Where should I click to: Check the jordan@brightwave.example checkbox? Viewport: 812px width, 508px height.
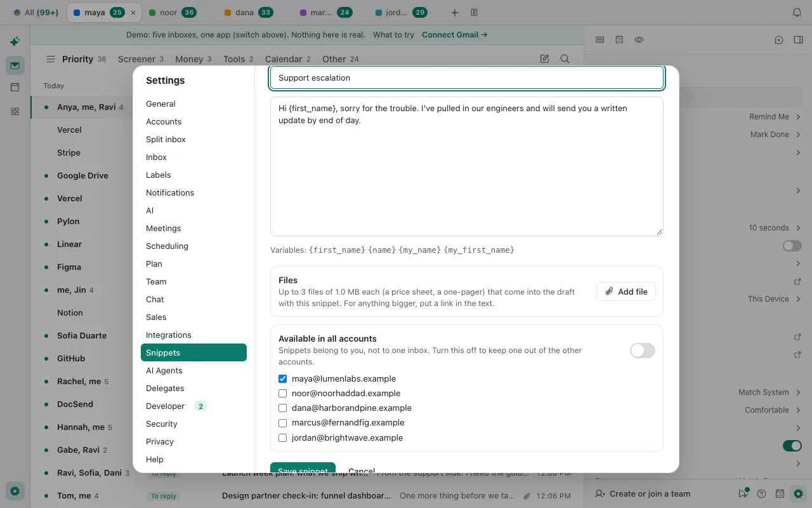pyautogui.click(x=283, y=438)
